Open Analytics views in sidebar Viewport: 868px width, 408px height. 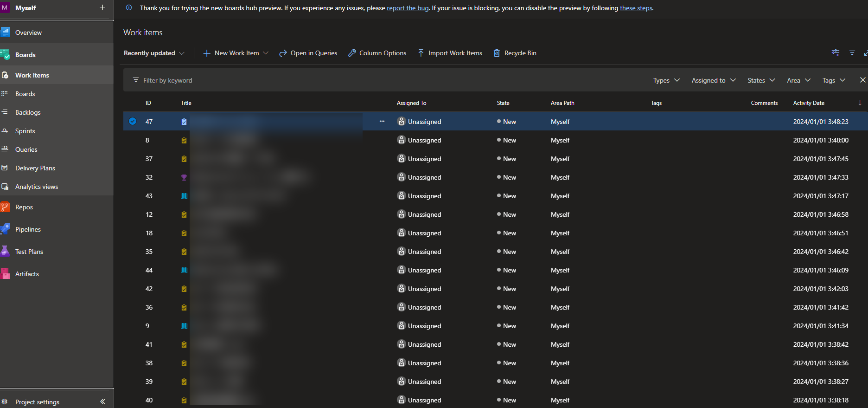click(57, 187)
